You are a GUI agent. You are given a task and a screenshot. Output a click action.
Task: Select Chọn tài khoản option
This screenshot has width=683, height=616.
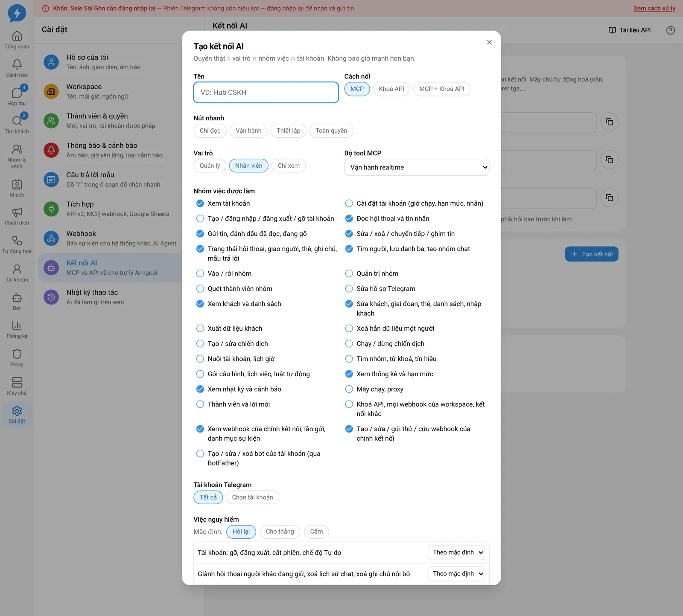pos(252,497)
